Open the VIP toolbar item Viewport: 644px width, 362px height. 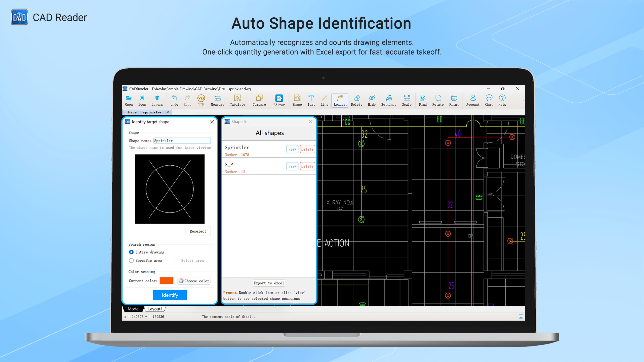point(201,101)
